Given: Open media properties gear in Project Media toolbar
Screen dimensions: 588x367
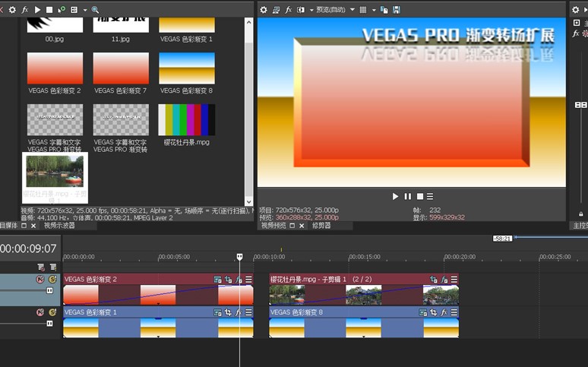Looking at the screenshot, I should (12, 10).
